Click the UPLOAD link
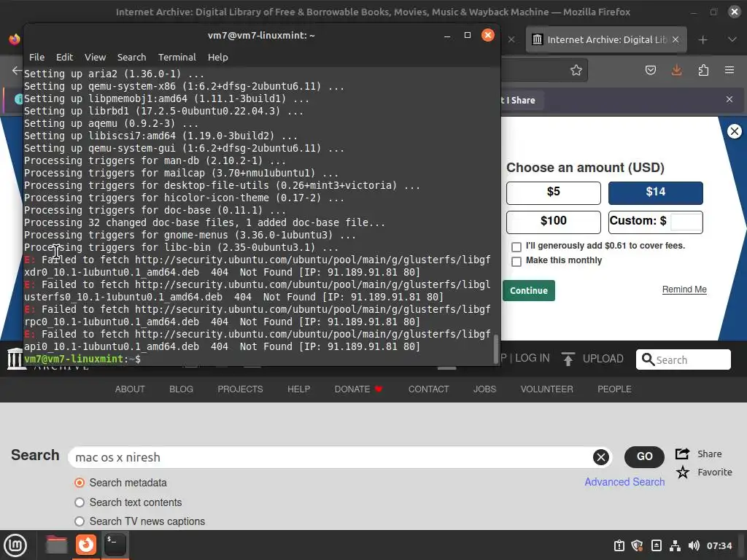This screenshot has height=560, width=747. (x=603, y=359)
